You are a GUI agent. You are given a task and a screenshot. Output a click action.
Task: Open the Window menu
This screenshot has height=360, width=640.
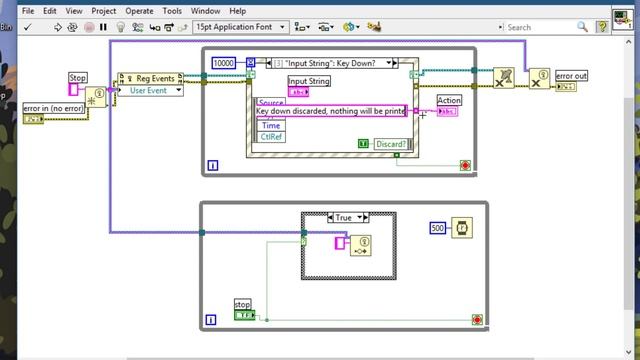coord(205,11)
